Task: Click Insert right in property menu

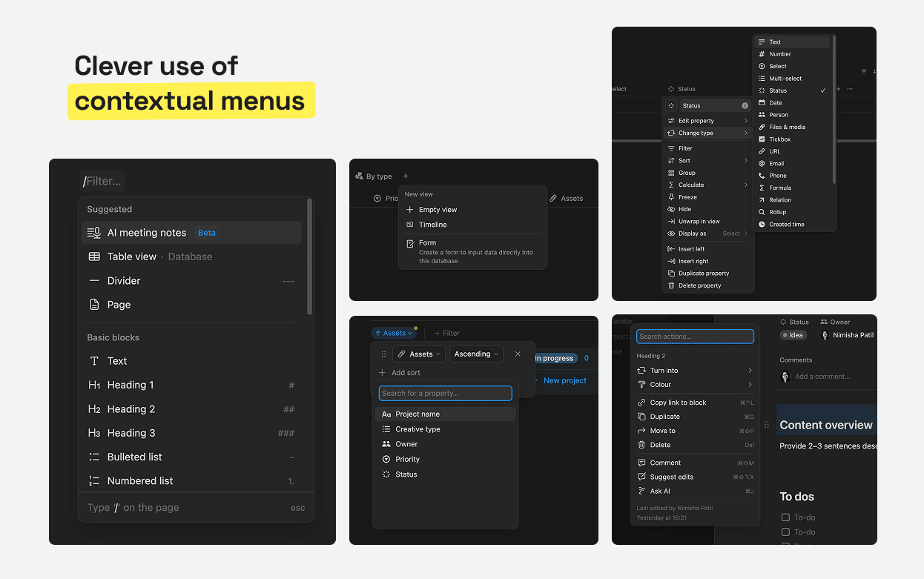Action: tap(708, 261)
